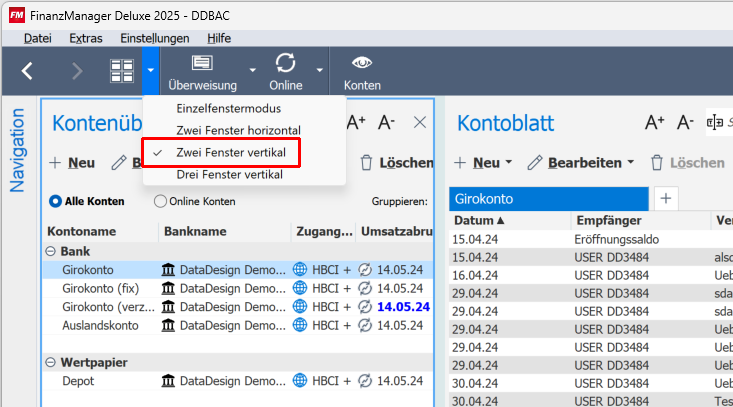Click the bank icon in the Girokonto row
The height and width of the screenshot is (407, 733).
pos(168,270)
